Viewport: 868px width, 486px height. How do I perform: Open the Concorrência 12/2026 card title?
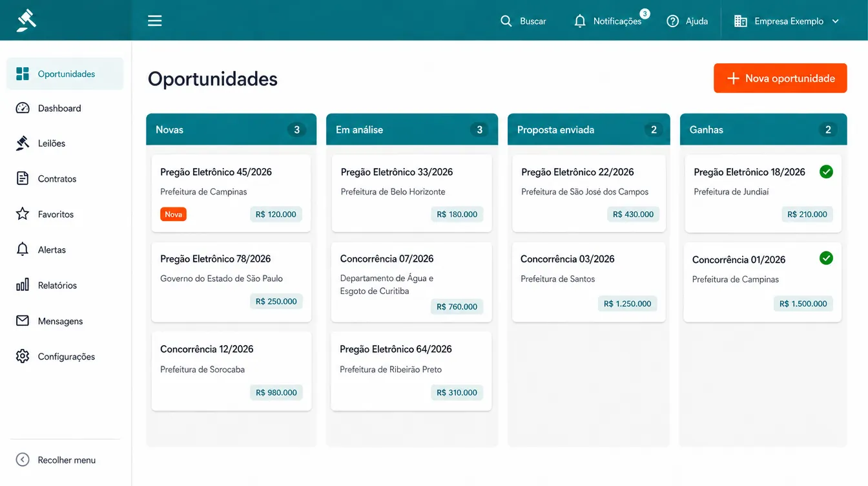point(207,349)
